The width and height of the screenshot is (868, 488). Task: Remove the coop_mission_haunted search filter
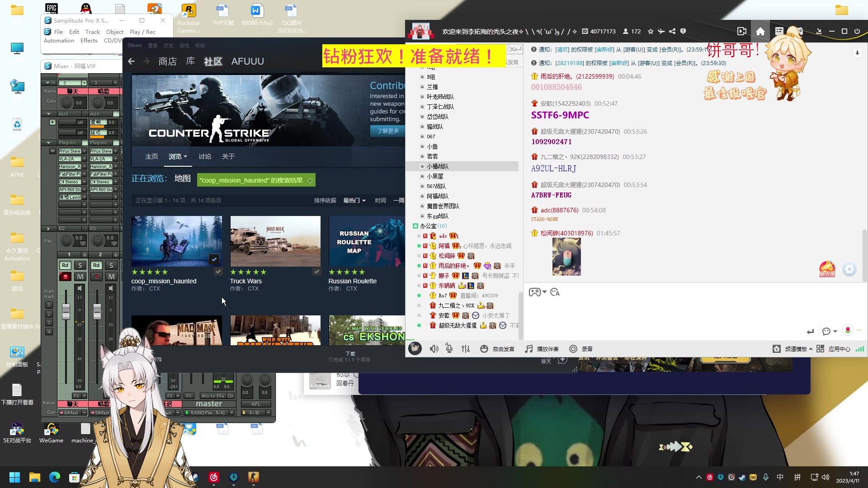coord(310,180)
